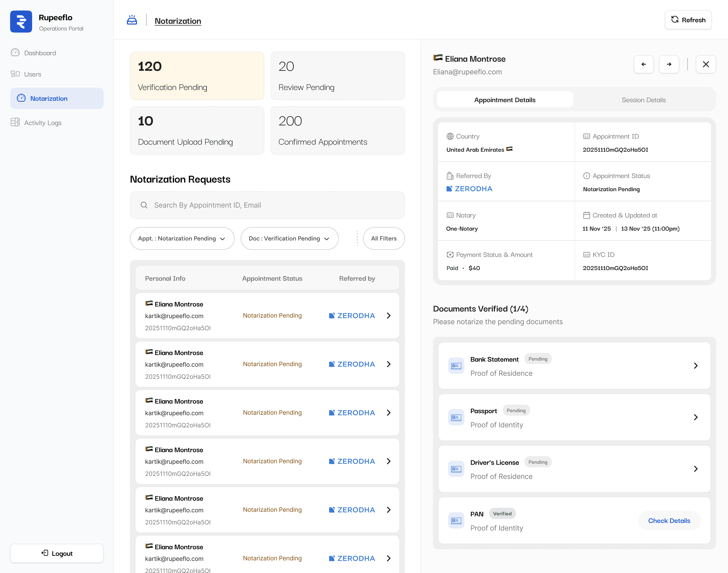Click the Refresh button

tap(688, 20)
